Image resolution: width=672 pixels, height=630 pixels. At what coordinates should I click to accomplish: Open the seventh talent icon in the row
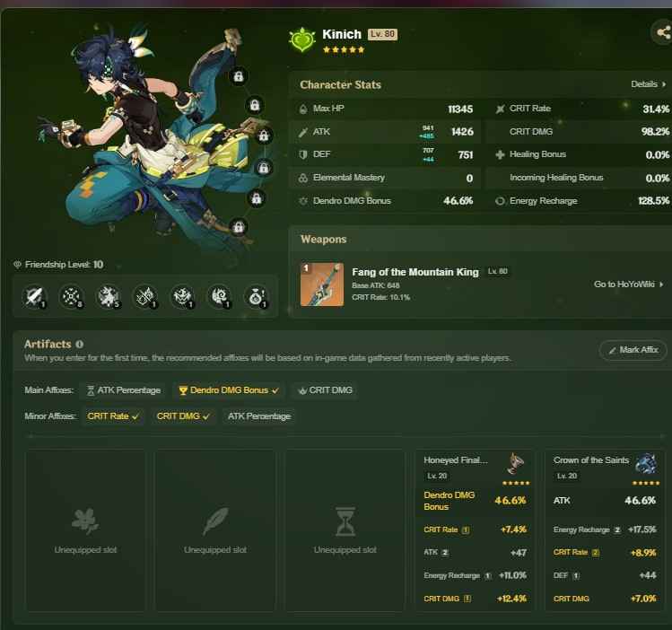(x=257, y=296)
